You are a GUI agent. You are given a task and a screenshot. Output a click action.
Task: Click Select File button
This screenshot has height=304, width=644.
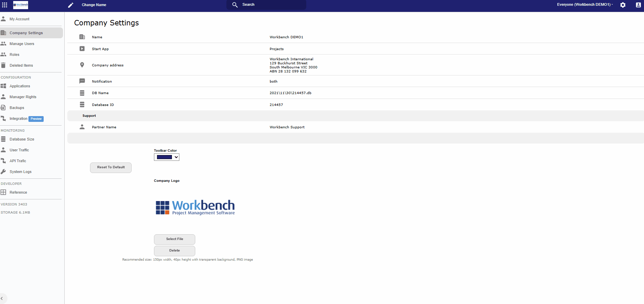175,239
